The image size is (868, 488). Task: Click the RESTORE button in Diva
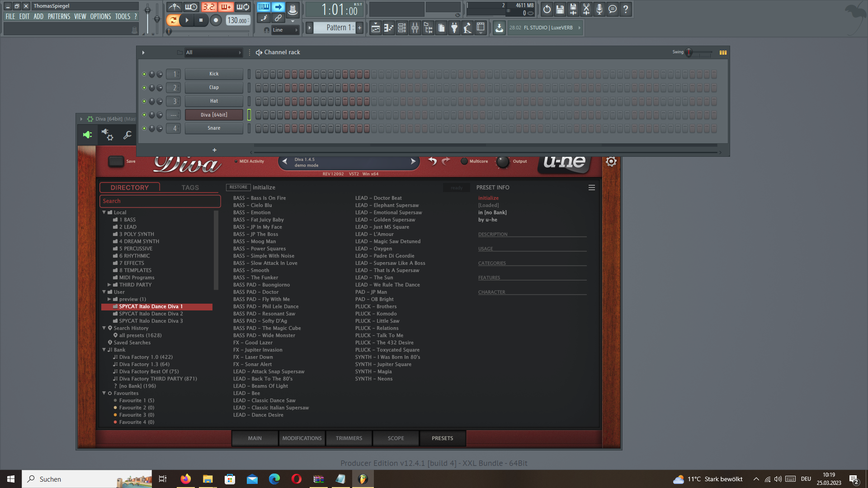238,187
